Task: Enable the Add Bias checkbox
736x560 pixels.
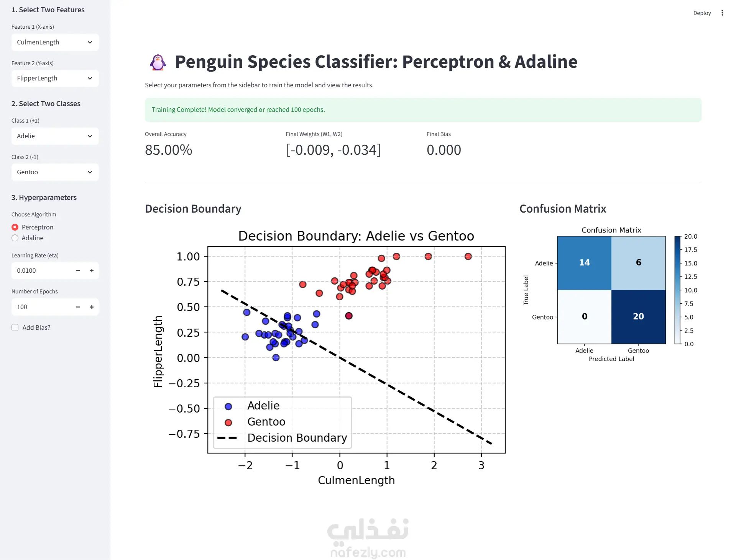Action: [15, 327]
